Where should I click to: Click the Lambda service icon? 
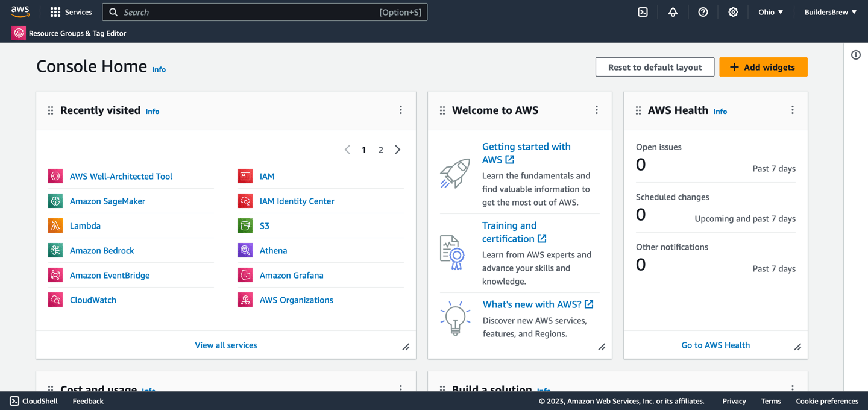(x=55, y=226)
